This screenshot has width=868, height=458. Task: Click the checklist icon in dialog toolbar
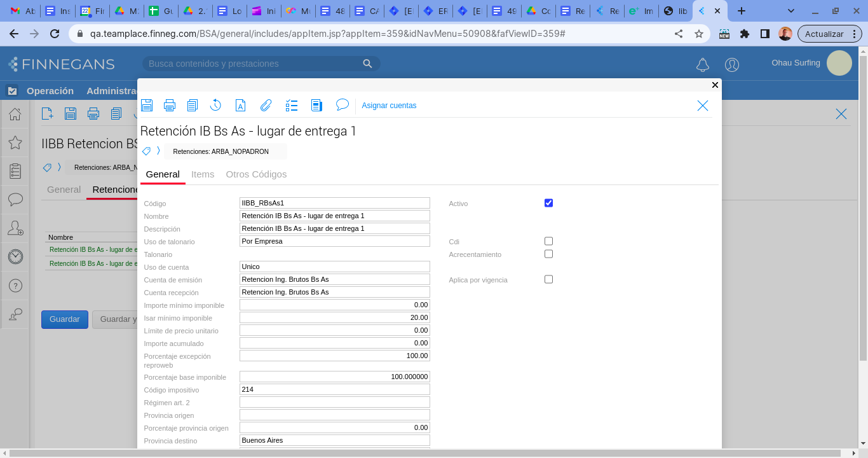click(x=291, y=106)
